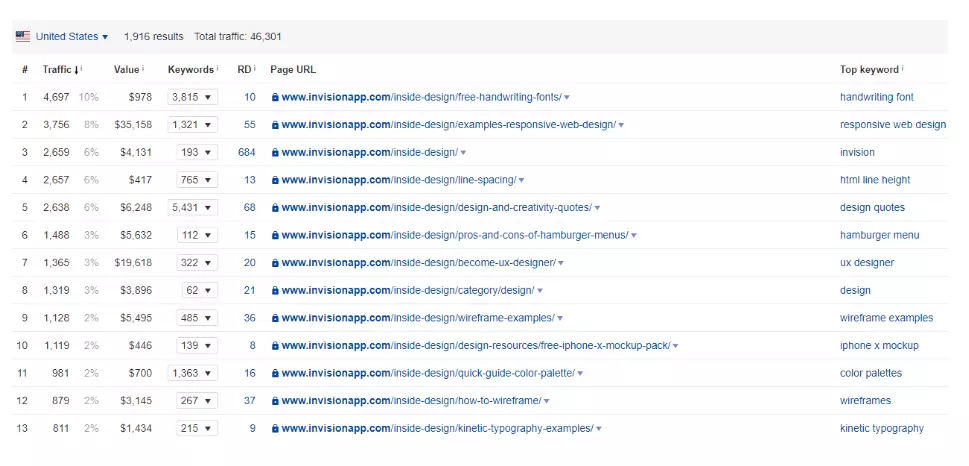Expand the 765 keywords dropdown
The width and height of the screenshot is (969, 466).
[x=197, y=180]
